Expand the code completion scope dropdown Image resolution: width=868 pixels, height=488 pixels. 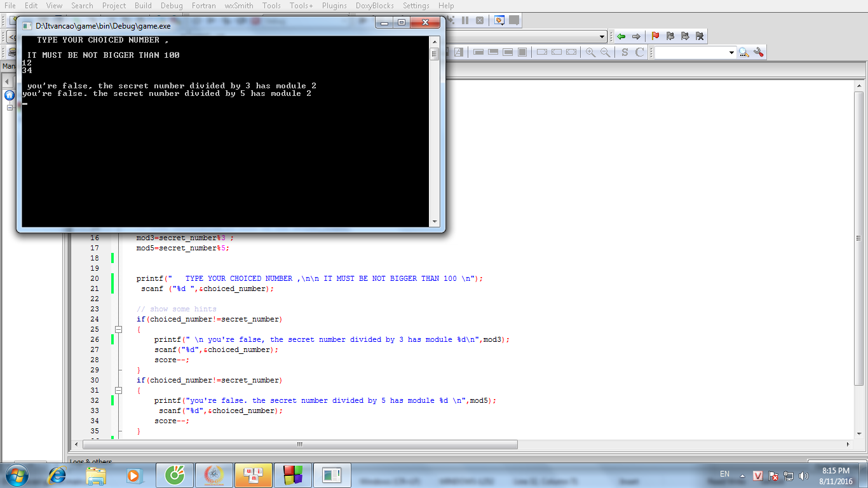tap(603, 36)
